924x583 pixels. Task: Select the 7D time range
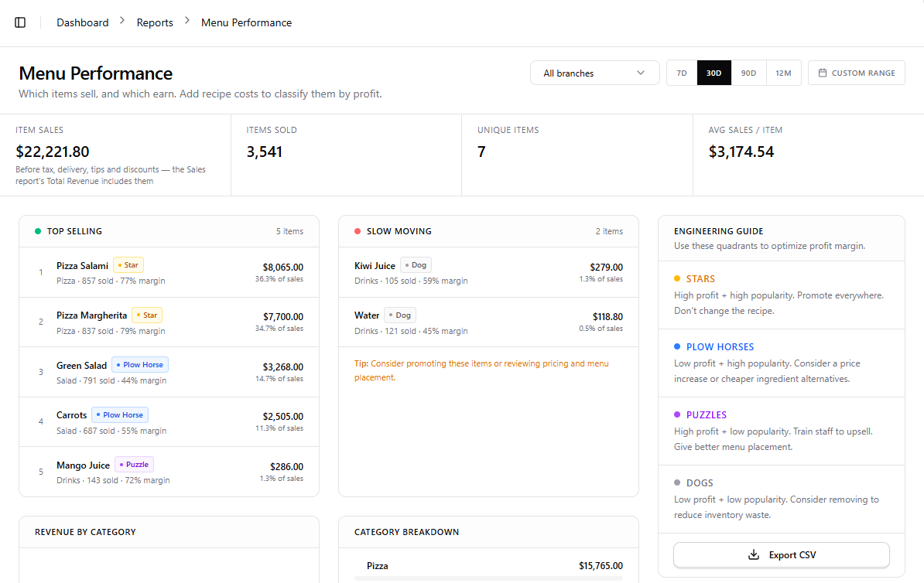(x=682, y=73)
